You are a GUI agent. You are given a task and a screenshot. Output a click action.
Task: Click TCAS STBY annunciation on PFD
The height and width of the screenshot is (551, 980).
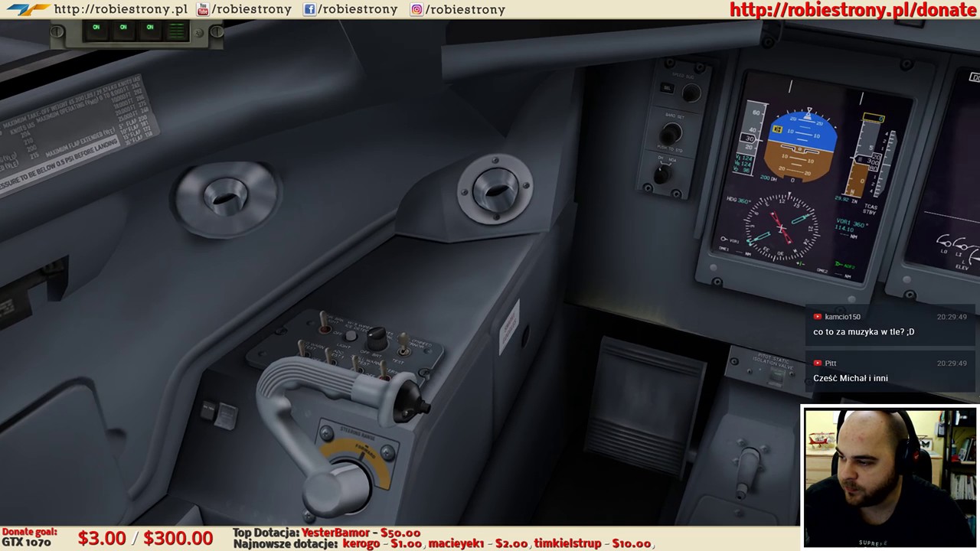pos(871,209)
